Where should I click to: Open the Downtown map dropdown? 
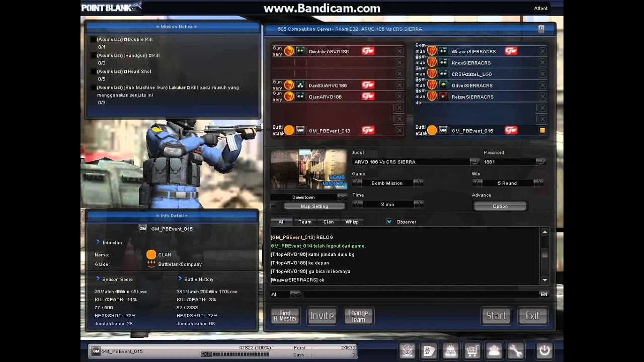pos(342,197)
